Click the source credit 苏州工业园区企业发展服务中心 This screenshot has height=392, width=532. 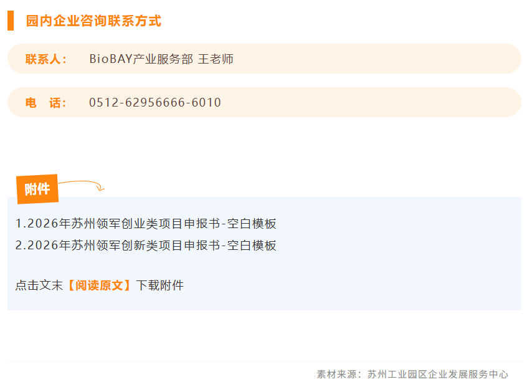tap(438, 375)
